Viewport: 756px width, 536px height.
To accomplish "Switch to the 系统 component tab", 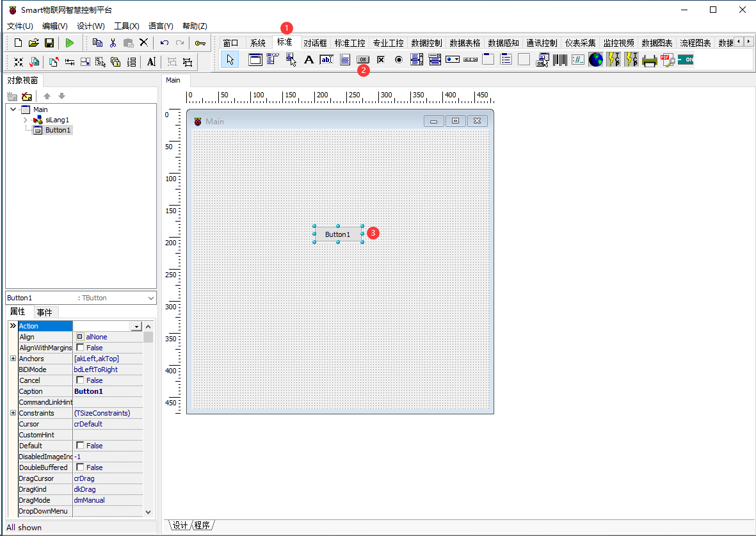I will pos(258,43).
